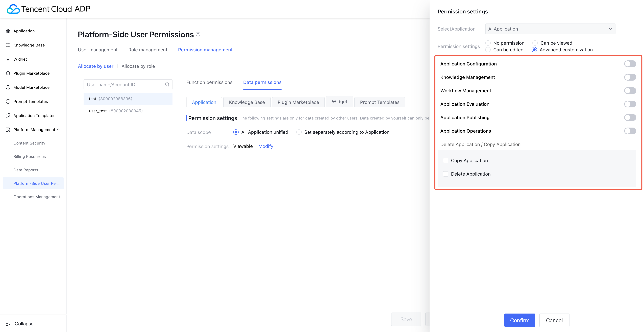Open Plugin Marketplace via its layers icon

click(8, 73)
